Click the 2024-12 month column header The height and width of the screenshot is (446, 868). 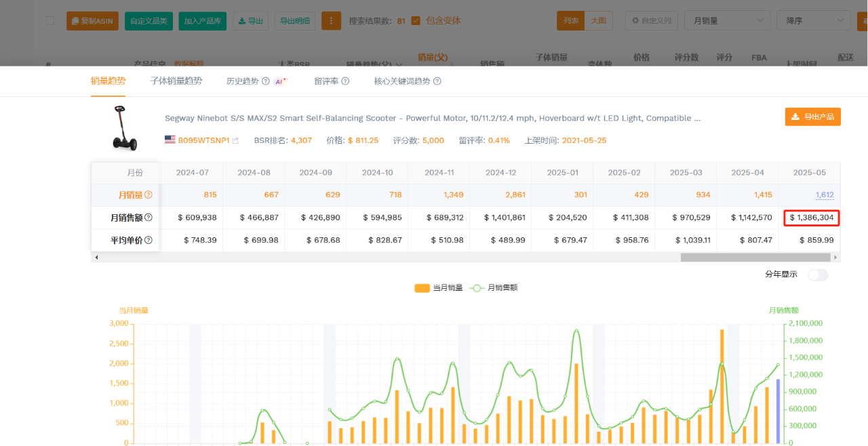[500, 173]
